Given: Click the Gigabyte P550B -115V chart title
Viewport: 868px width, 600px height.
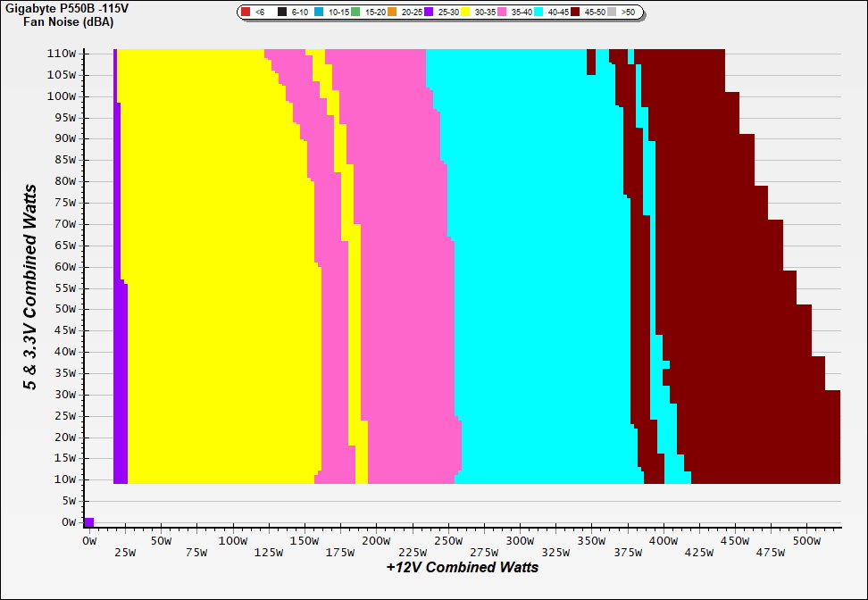Looking at the screenshot, I should [x=67, y=7].
